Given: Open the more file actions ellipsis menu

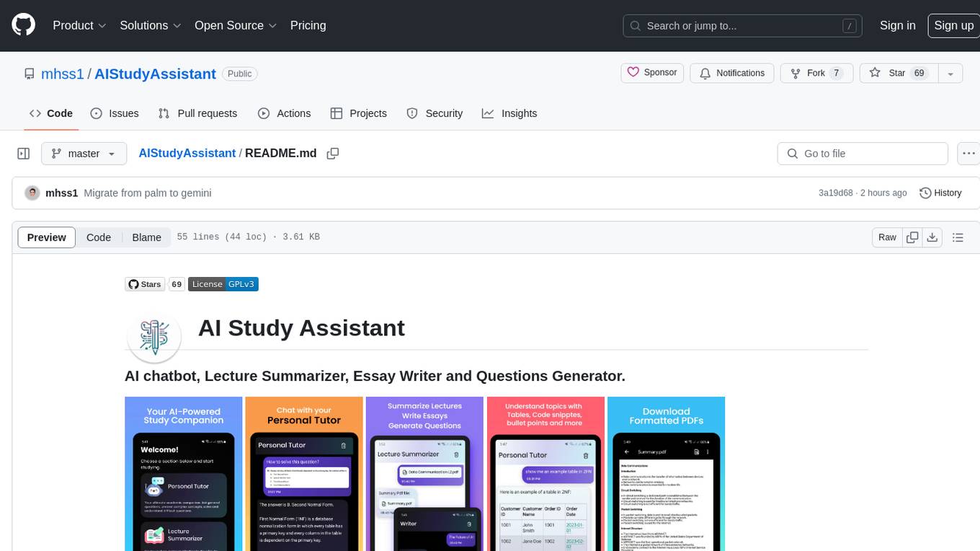Looking at the screenshot, I should tap(968, 154).
